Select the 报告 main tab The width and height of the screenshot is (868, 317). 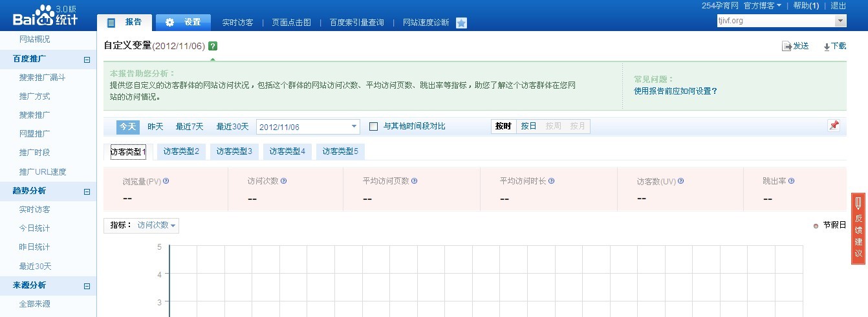(x=124, y=22)
